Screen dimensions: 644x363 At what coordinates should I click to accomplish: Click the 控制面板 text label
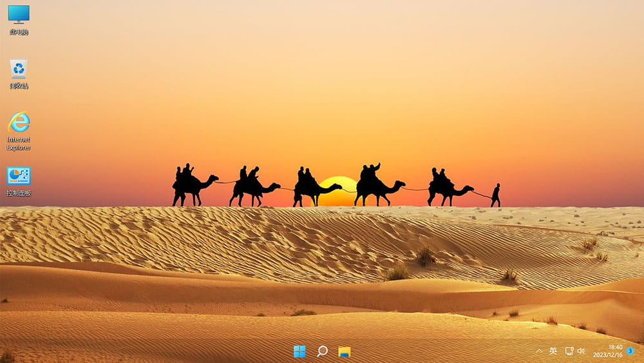[19, 193]
